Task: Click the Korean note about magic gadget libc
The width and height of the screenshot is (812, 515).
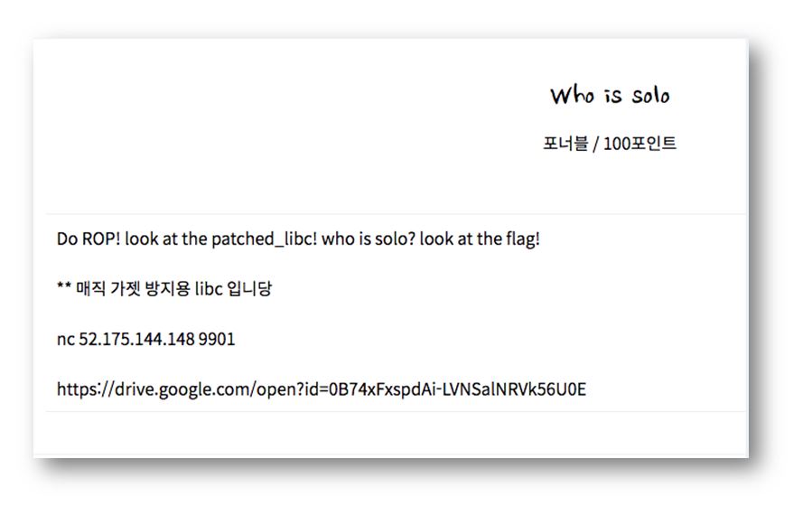Action: (x=163, y=290)
